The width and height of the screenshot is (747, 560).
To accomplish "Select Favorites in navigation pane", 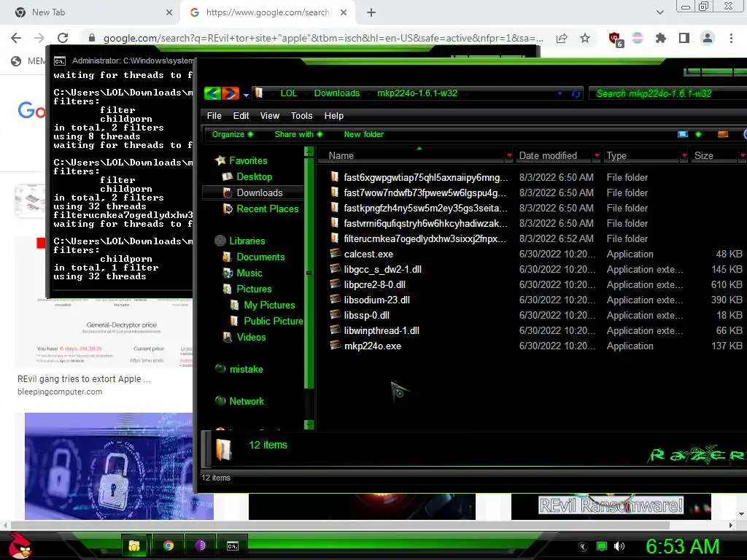I will click(248, 161).
